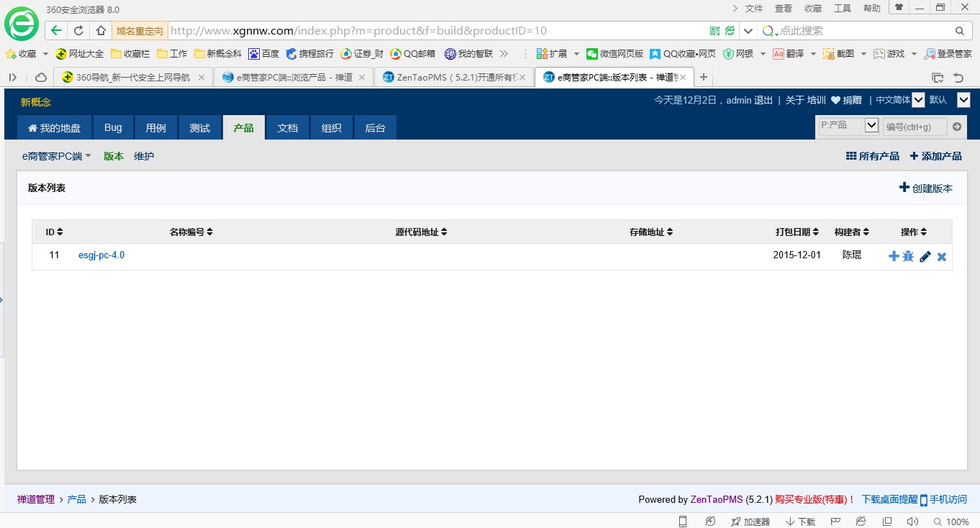This screenshot has height=528, width=980.
Task: Click the QR code icon in address bar
Action: [x=714, y=31]
